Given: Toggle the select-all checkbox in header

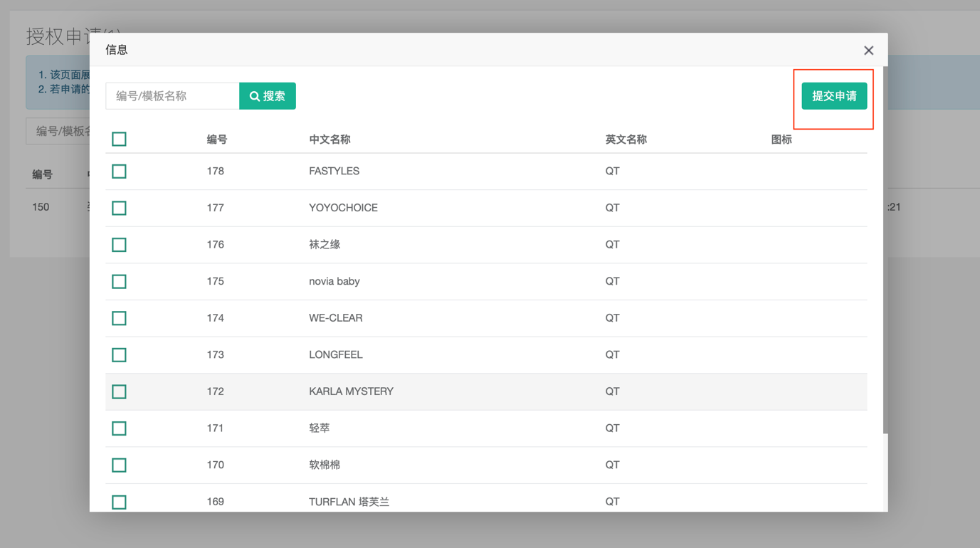Looking at the screenshot, I should 119,139.
